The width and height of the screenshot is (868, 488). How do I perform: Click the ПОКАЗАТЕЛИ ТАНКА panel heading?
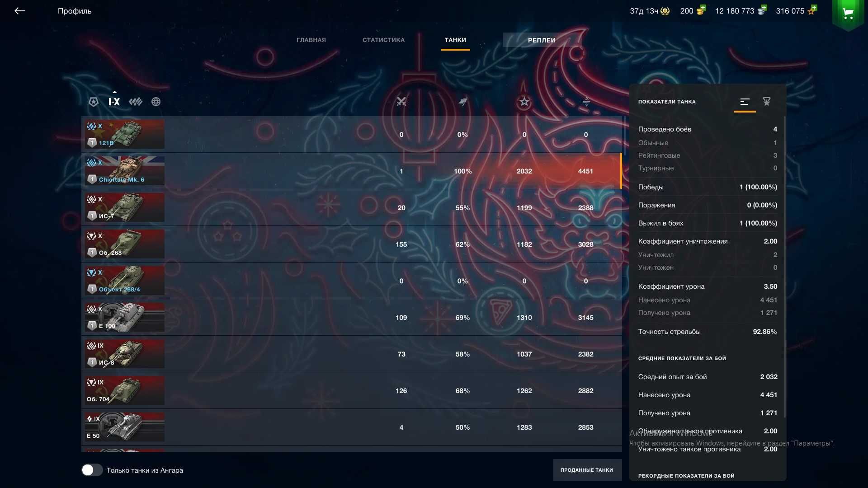(667, 102)
